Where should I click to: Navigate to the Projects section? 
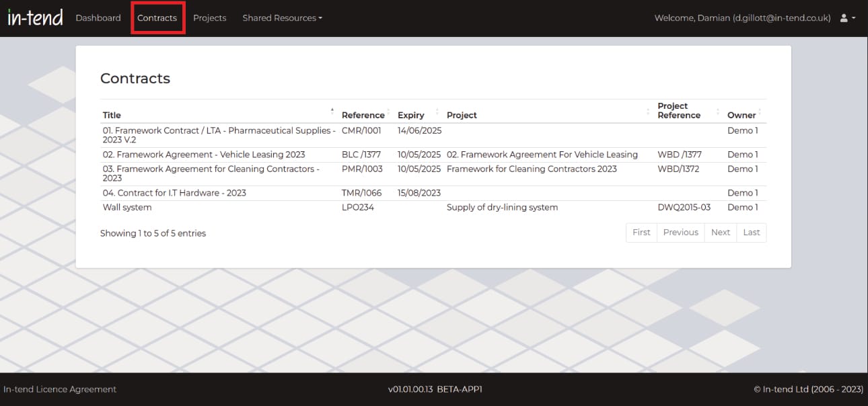[x=209, y=18]
